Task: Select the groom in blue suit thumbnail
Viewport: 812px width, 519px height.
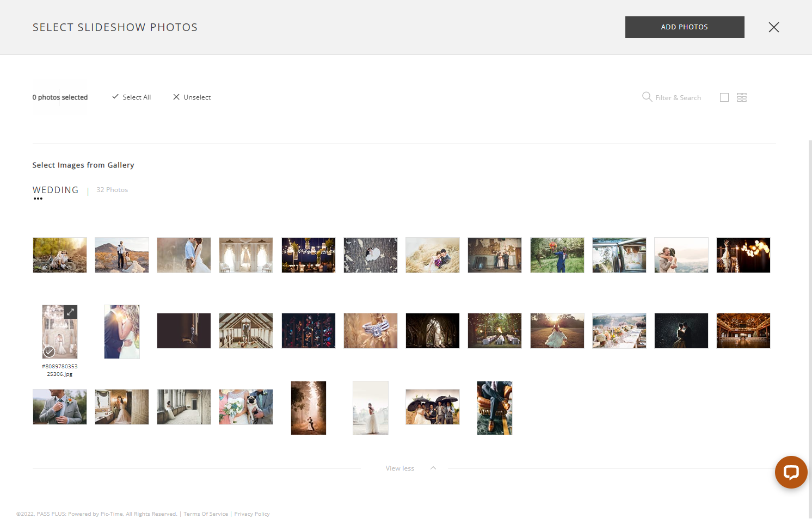Action: [557, 255]
